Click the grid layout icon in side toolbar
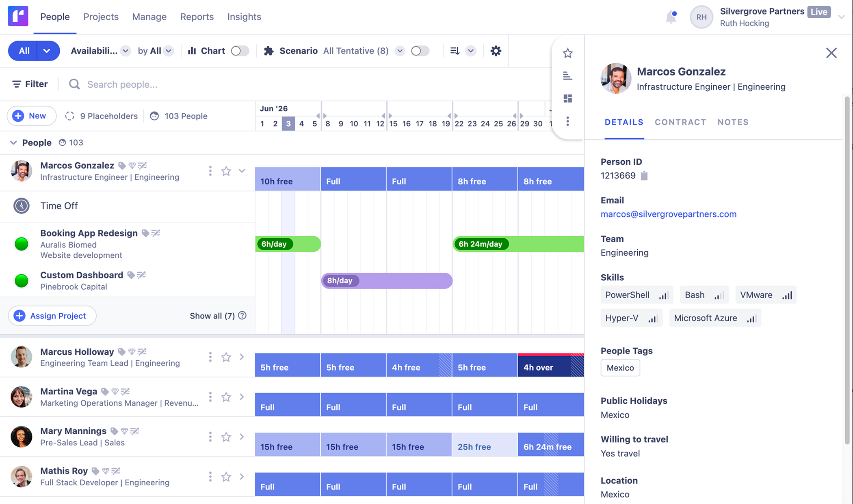 tap(567, 99)
